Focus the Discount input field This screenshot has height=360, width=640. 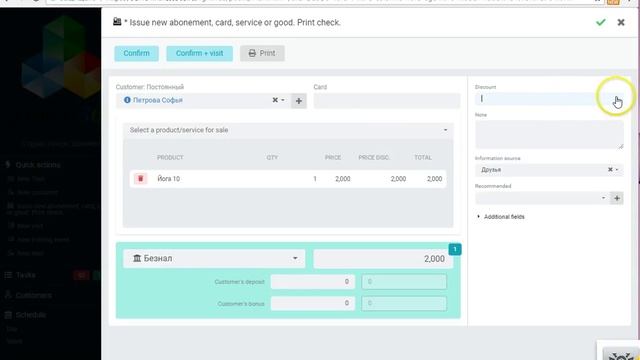point(549,99)
